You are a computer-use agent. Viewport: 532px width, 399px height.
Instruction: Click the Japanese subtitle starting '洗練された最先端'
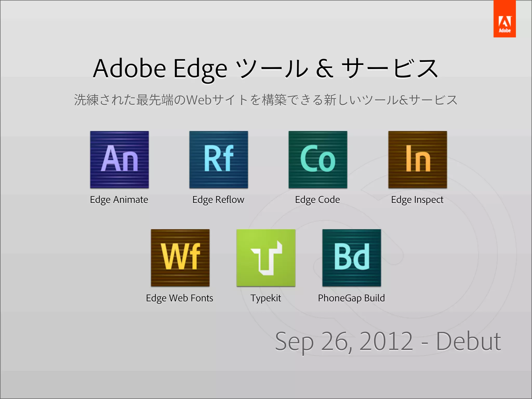point(266,100)
